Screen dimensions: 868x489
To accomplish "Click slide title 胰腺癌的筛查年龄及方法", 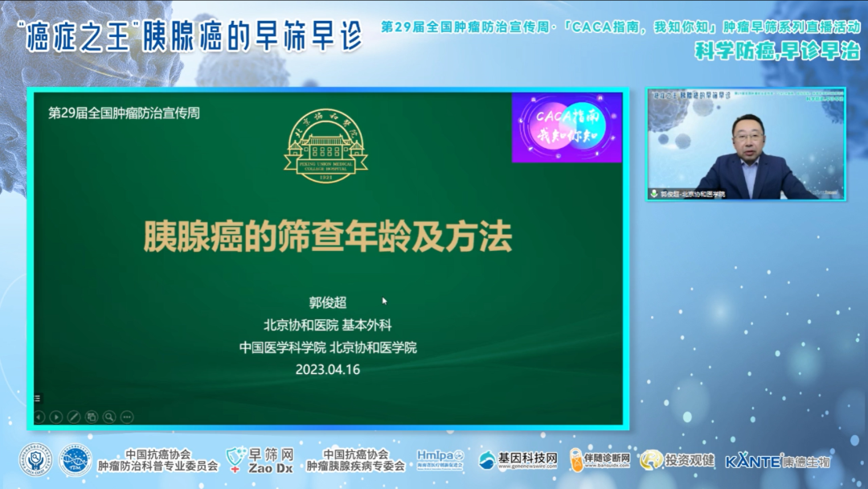I will tap(328, 236).
